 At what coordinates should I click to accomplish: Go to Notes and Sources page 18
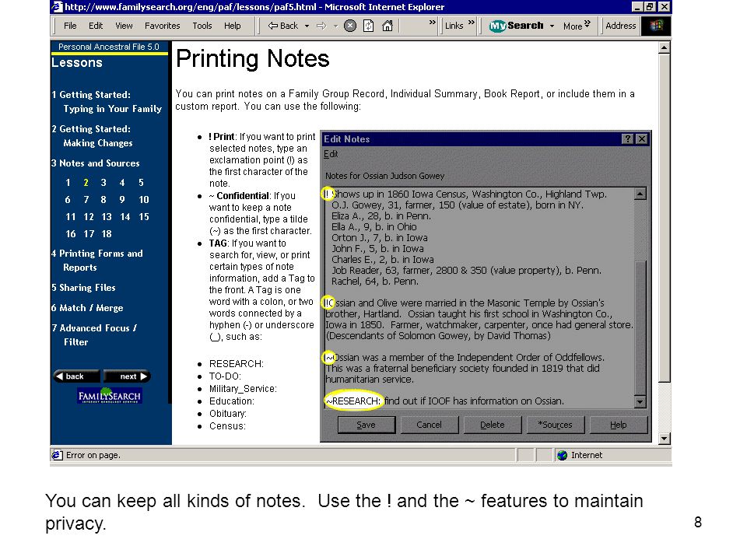(107, 234)
